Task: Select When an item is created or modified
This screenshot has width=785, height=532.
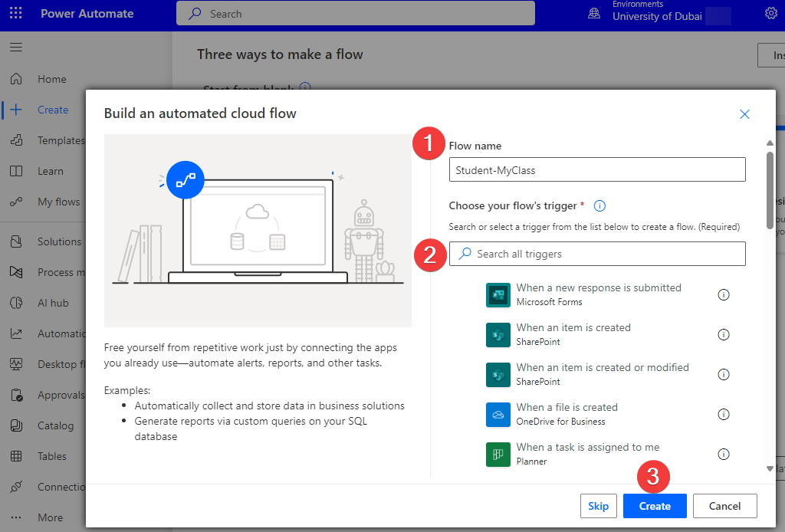Action: tap(603, 374)
